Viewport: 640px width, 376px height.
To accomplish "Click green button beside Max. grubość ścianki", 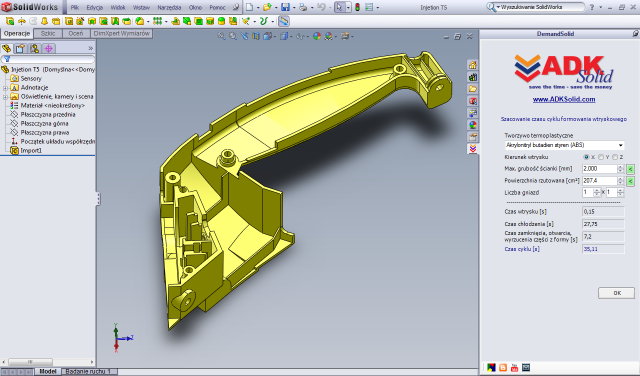I will point(631,169).
